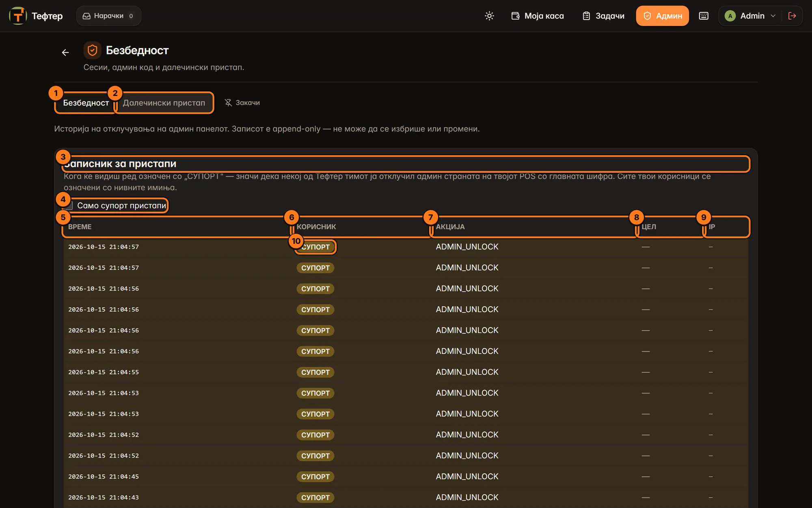Click the Записник за пристапи heading
812x508 pixels.
click(120, 164)
